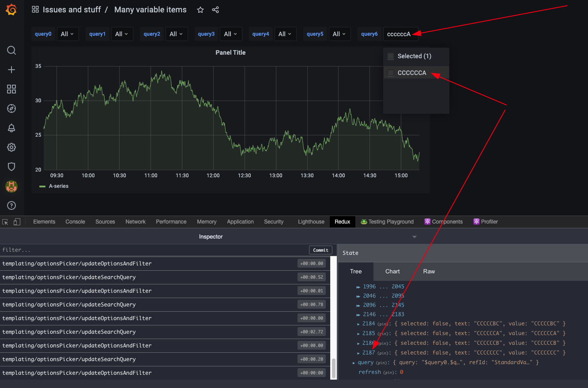This screenshot has height=388, width=588.
Task: Open the Alerting bell icon
Action: [11, 128]
